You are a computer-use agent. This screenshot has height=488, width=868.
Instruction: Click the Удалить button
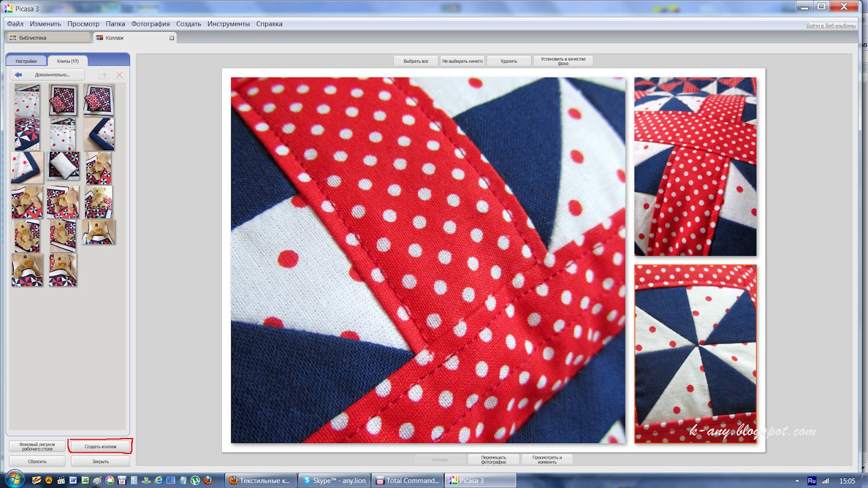(509, 61)
